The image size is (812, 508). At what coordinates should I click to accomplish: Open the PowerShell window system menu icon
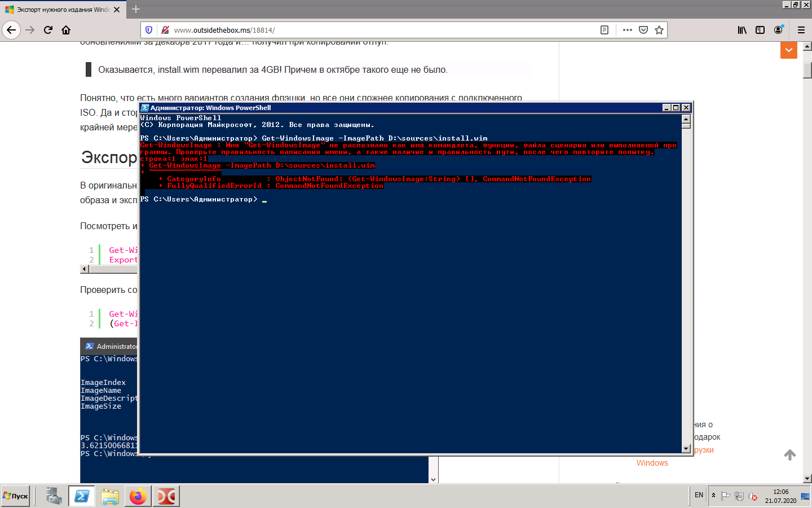(145, 108)
